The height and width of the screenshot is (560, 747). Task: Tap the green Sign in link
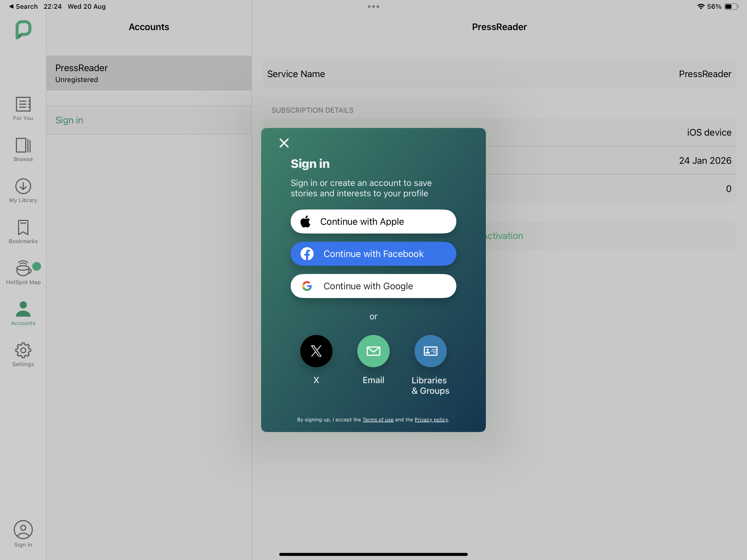pyautogui.click(x=69, y=120)
